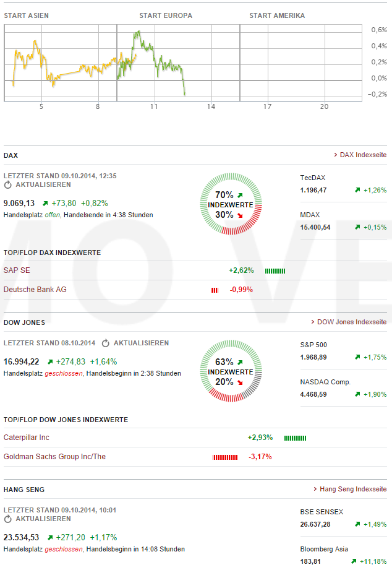Click the green arrow beside TecDAX
The width and height of the screenshot is (392, 570).
coord(357,190)
